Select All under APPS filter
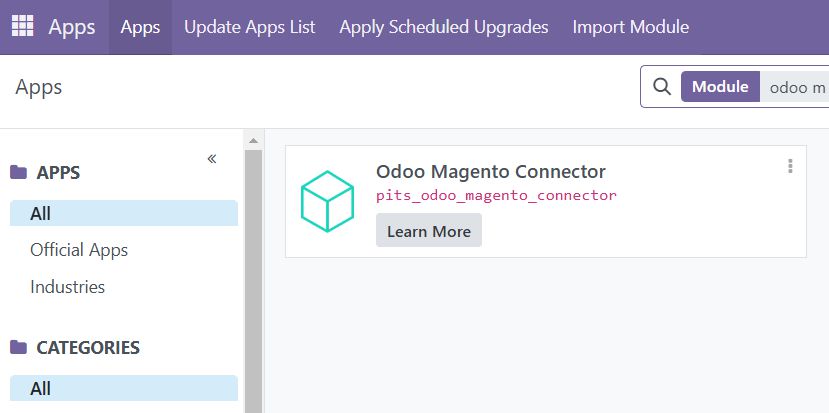The image size is (829, 413). click(x=124, y=213)
